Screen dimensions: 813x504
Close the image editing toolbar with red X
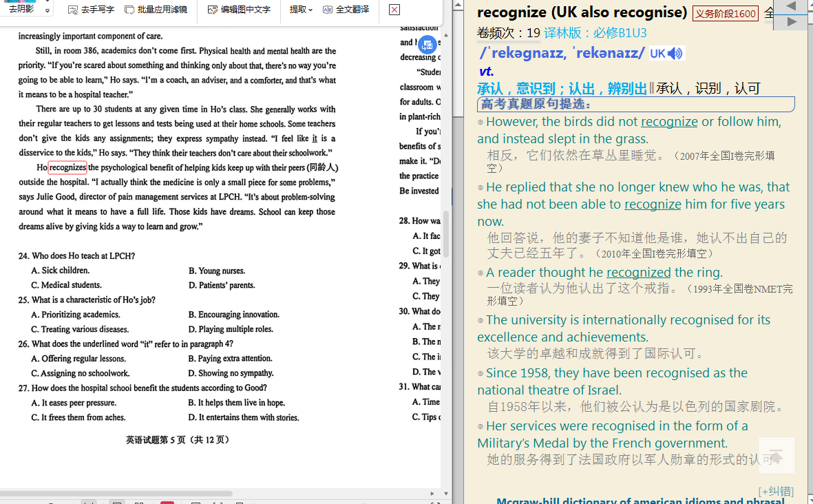coord(394,10)
